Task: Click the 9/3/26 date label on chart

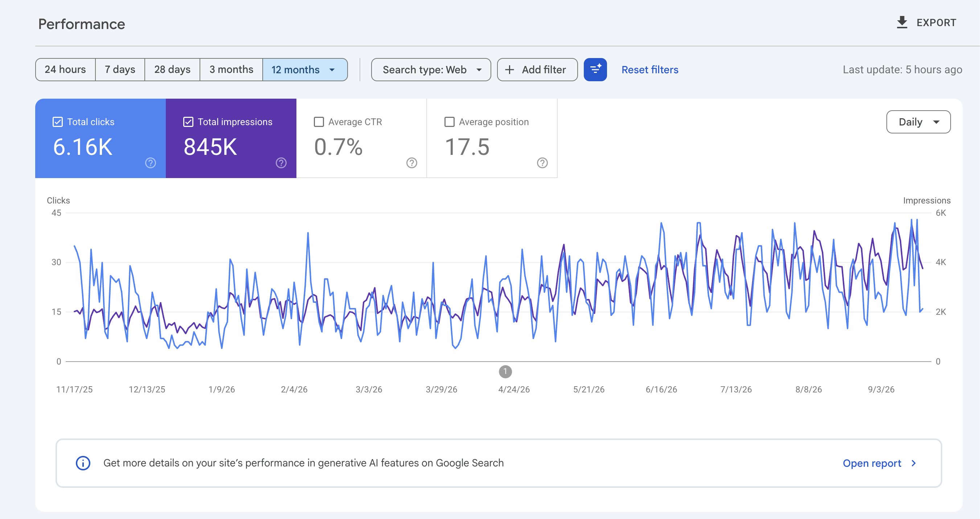Action: tap(881, 390)
